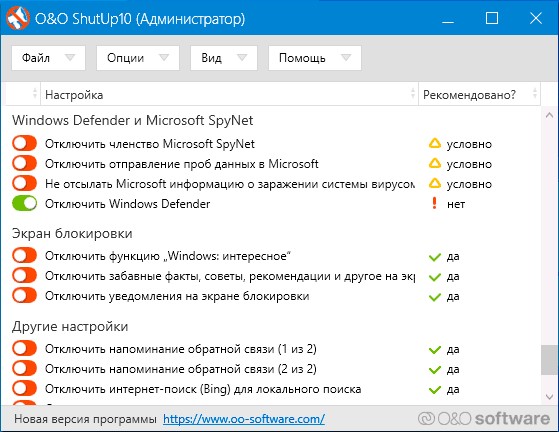Sort by the Рекомендовано? column header

[x=479, y=94]
